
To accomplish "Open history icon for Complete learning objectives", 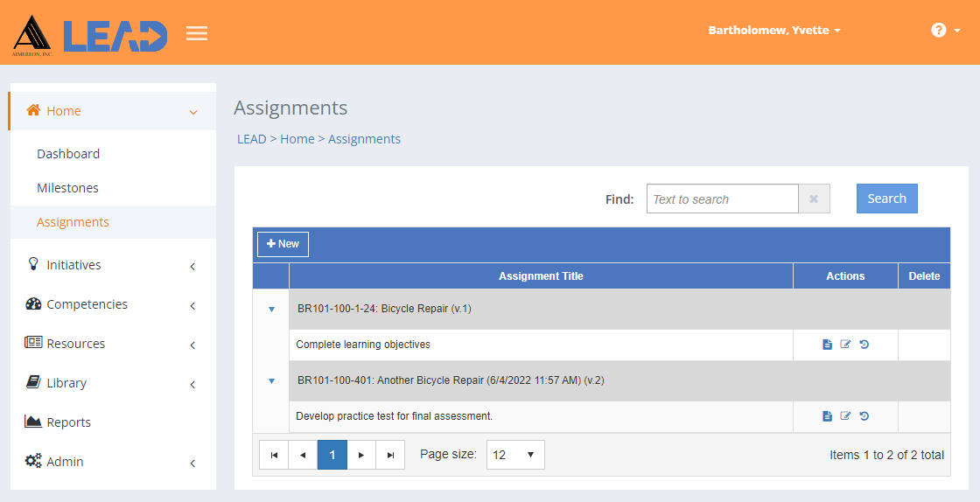I will point(864,344).
